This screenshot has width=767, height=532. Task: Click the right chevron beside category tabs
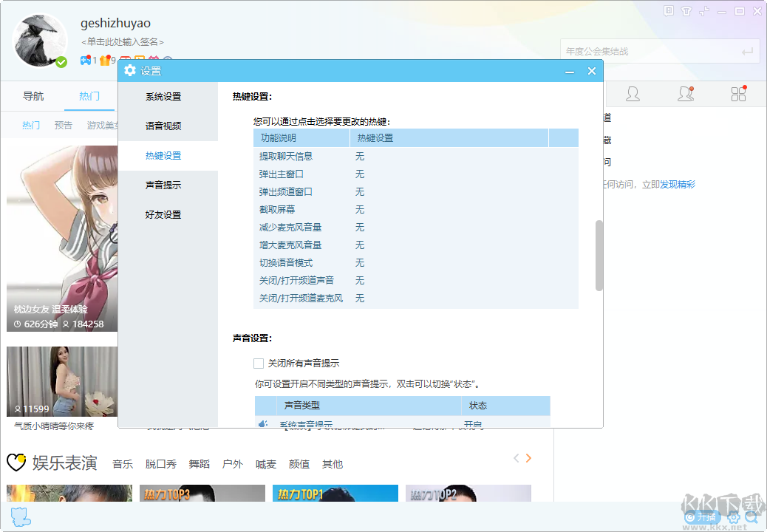tap(529, 458)
